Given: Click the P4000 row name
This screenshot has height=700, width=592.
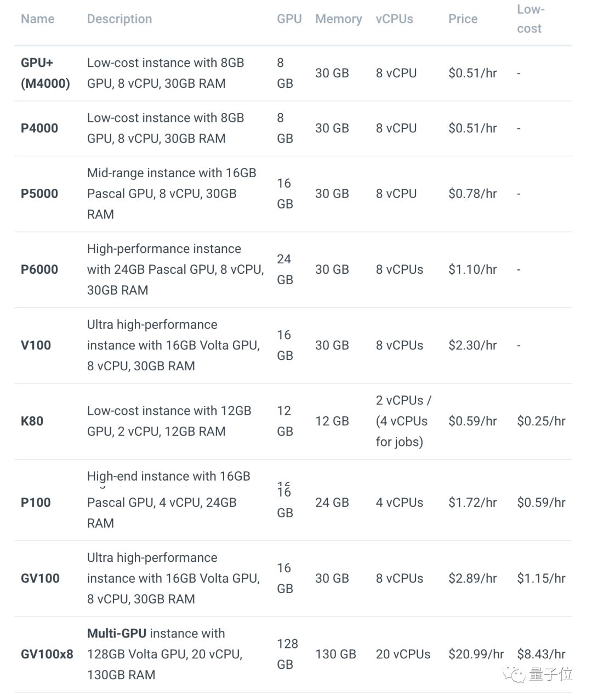Looking at the screenshot, I should 39,128.
